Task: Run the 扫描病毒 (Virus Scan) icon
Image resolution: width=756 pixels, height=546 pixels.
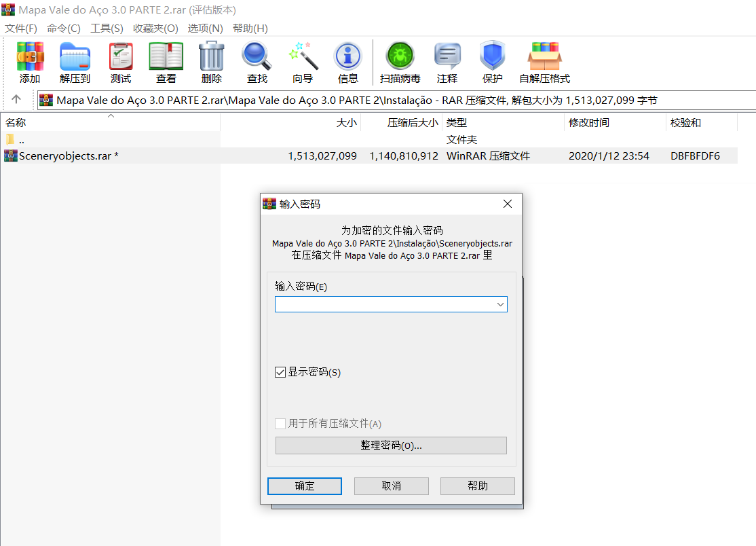Action: pyautogui.click(x=400, y=56)
